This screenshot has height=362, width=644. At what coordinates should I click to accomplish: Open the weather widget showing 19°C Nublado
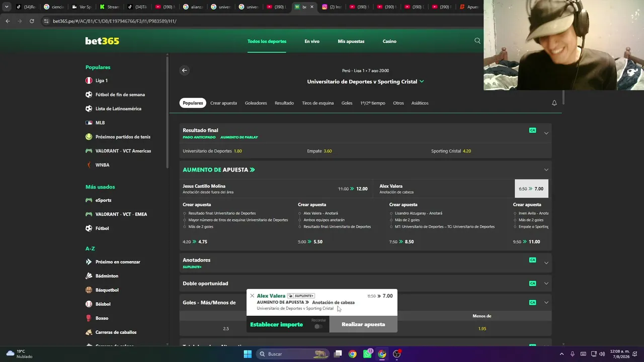pyautogui.click(x=19, y=354)
